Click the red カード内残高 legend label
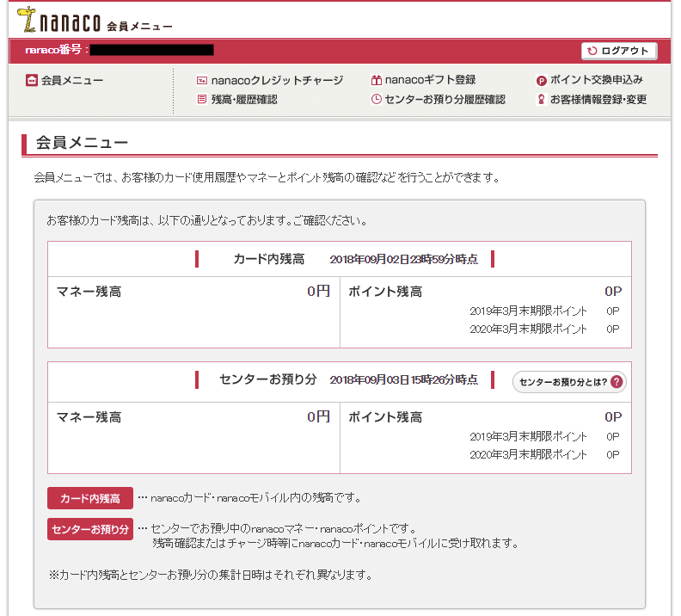681x616 pixels. (90, 498)
